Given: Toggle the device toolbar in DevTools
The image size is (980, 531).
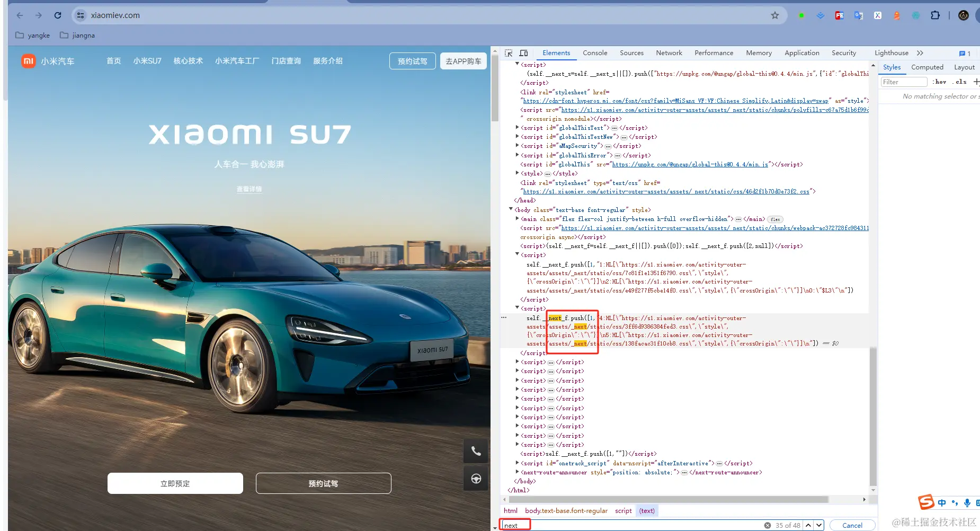Looking at the screenshot, I should point(523,53).
